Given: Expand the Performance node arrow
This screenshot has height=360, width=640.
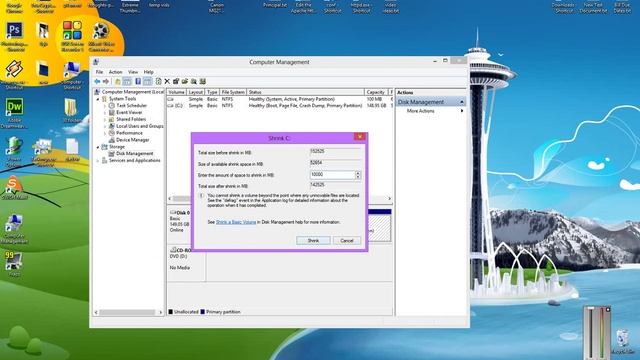Looking at the screenshot, I should (x=105, y=133).
